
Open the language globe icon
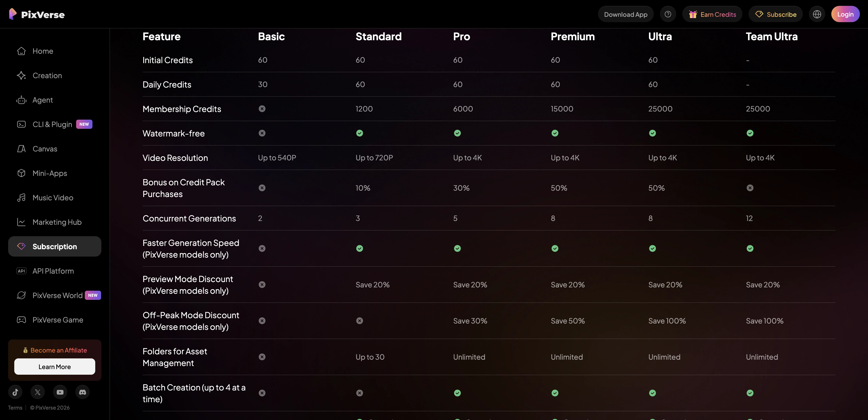817,14
